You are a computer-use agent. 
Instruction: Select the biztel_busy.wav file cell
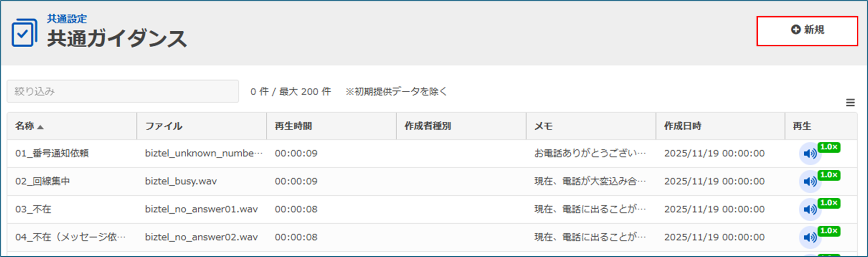181,181
